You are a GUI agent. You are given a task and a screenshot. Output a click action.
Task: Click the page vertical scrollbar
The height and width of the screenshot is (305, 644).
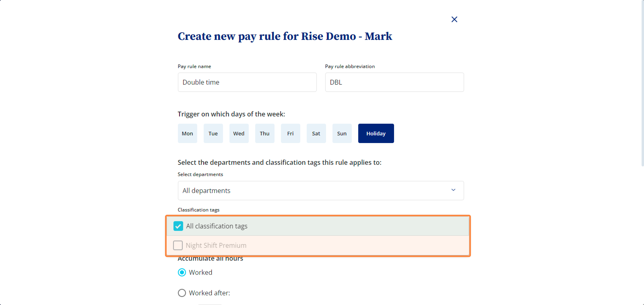coord(642,83)
